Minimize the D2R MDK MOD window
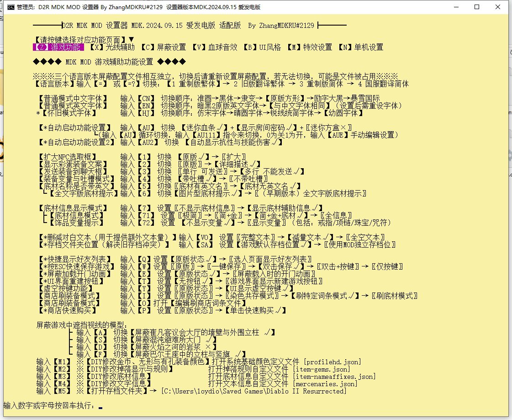 (x=456, y=7)
